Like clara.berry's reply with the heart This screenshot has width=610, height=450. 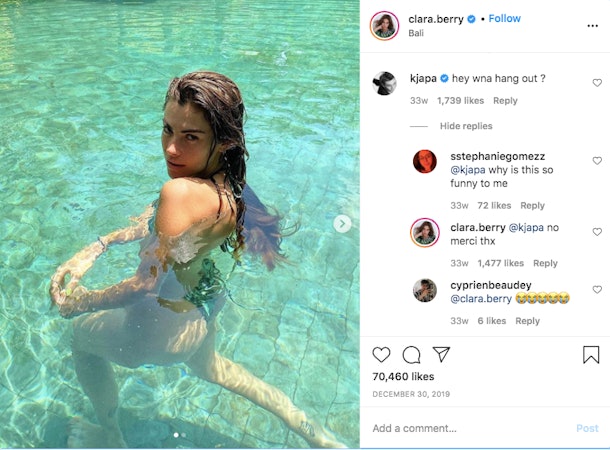[x=597, y=232]
